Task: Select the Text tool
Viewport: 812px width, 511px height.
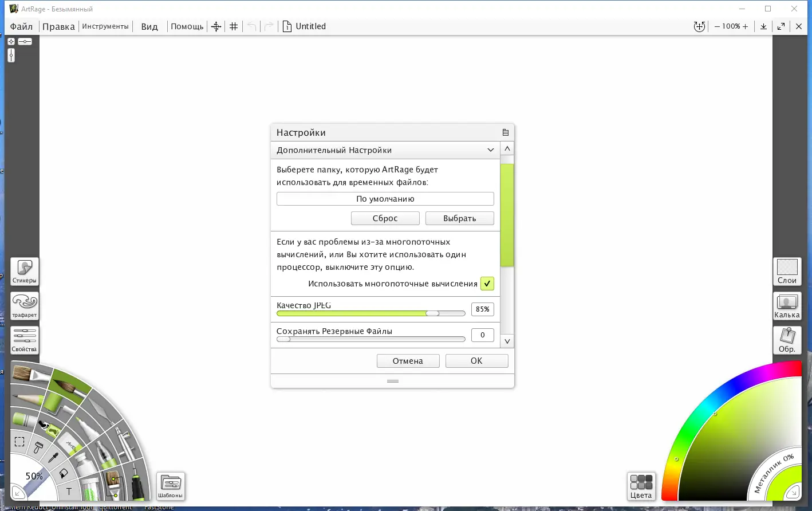Action: [x=69, y=491]
